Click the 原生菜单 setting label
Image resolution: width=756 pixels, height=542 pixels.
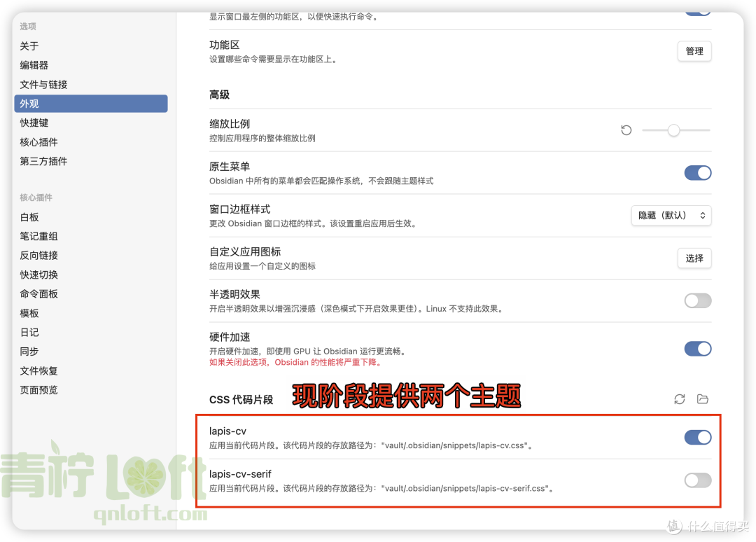click(x=230, y=167)
